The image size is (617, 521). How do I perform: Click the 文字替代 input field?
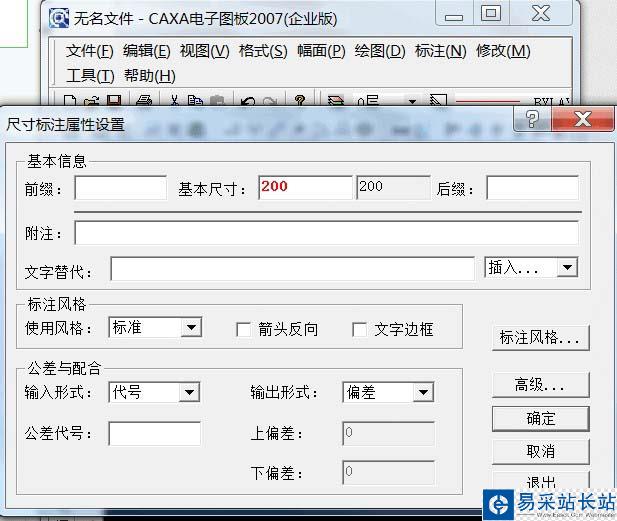tap(292, 269)
